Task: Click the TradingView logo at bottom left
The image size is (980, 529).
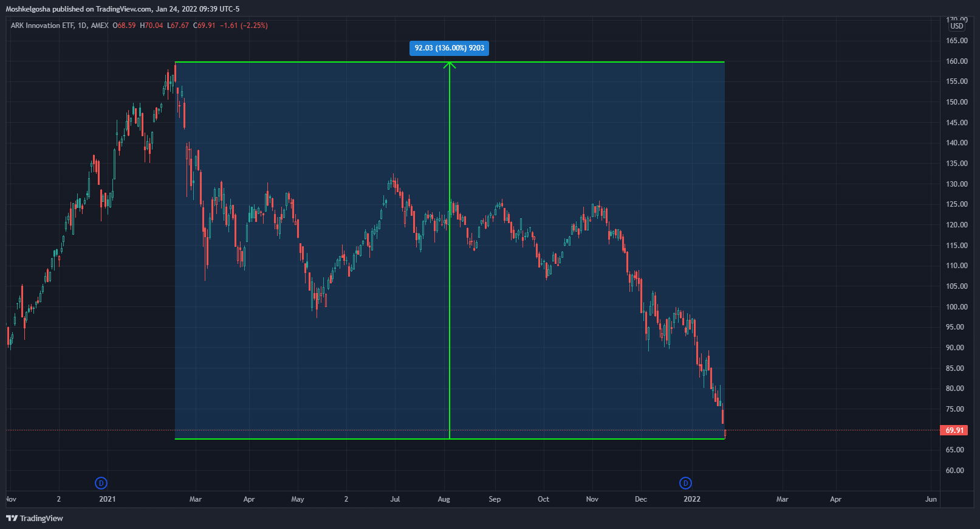Action: click(x=35, y=518)
